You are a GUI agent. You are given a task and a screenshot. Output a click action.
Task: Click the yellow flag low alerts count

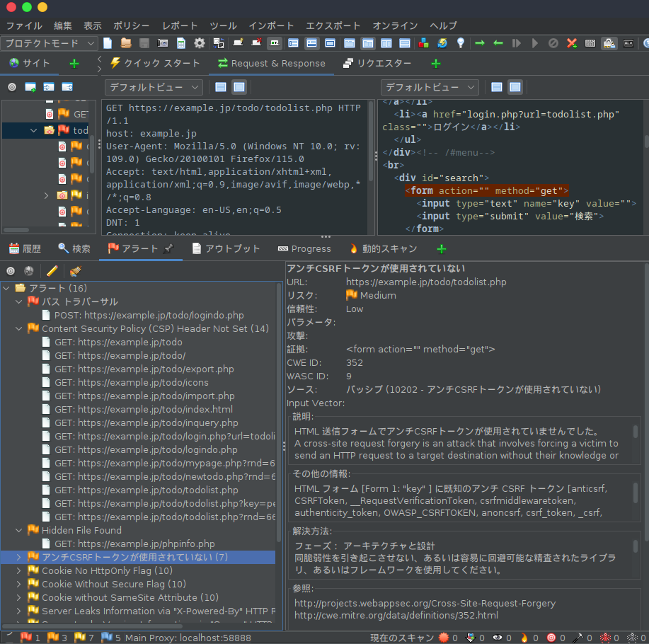coord(84,638)
